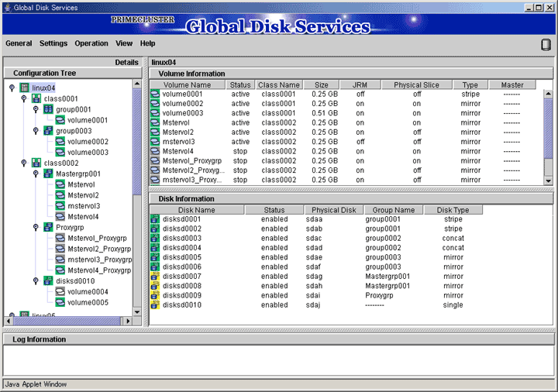Click scroll up arrow of configuration tree

(x=137, y=84)
